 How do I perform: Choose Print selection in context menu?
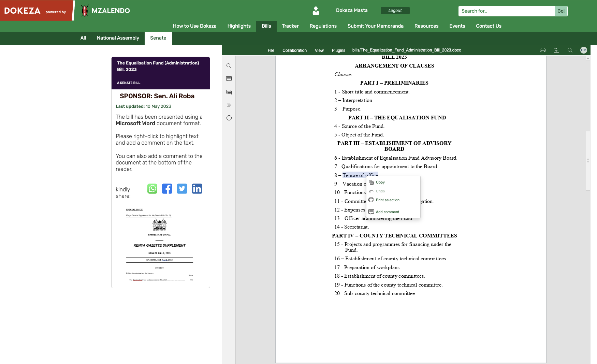point(388,200)
